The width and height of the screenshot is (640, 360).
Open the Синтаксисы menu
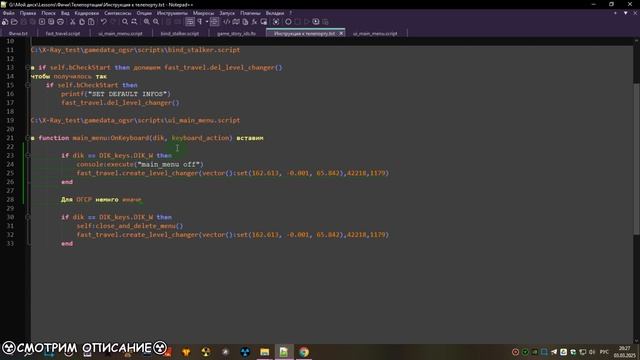(x=118, y=13)
